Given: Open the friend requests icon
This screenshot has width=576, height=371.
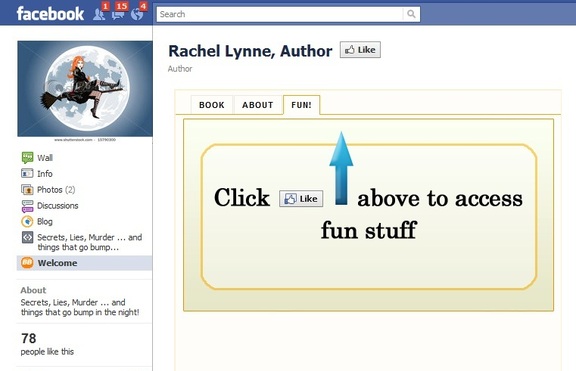Looking at the screenshot, I should pos(99,14).
